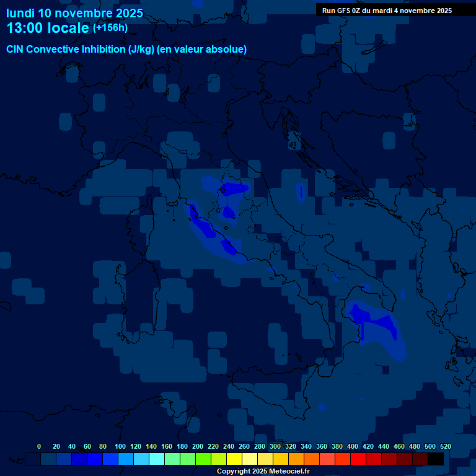Pick the bright red swatch under label 400

pos(358,459)
